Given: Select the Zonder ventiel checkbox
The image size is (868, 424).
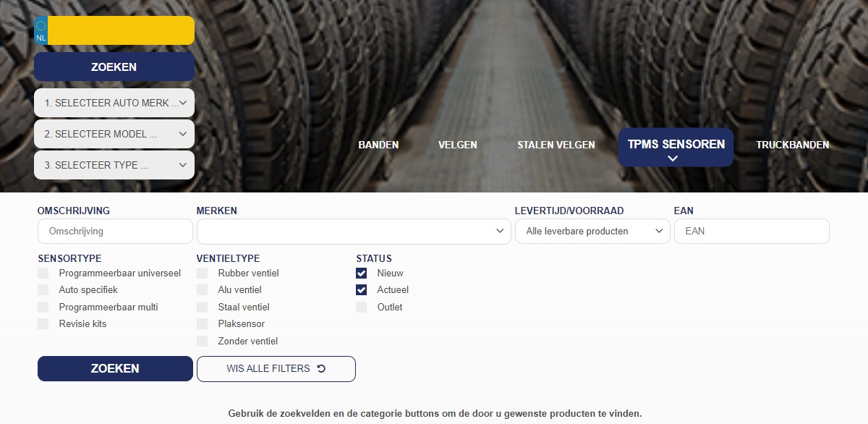Looking at the screenshot, I should (203, 342).
